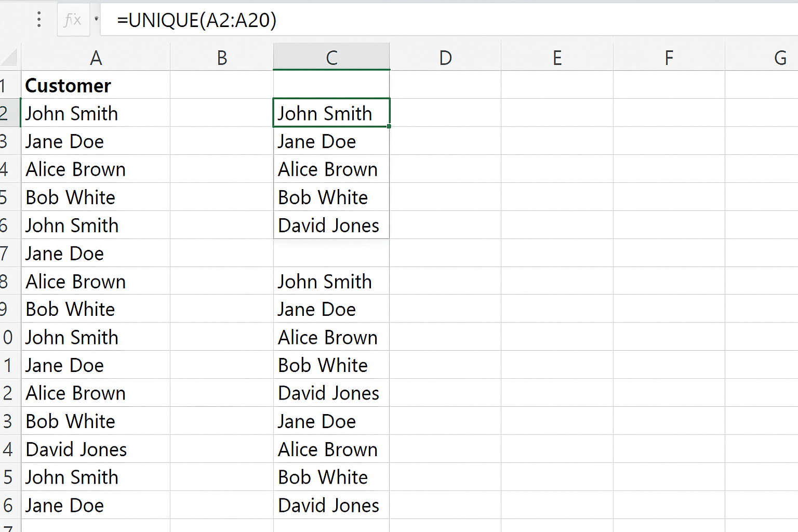Select Alice Brown in column C row 14

click(x=331, y=449)
